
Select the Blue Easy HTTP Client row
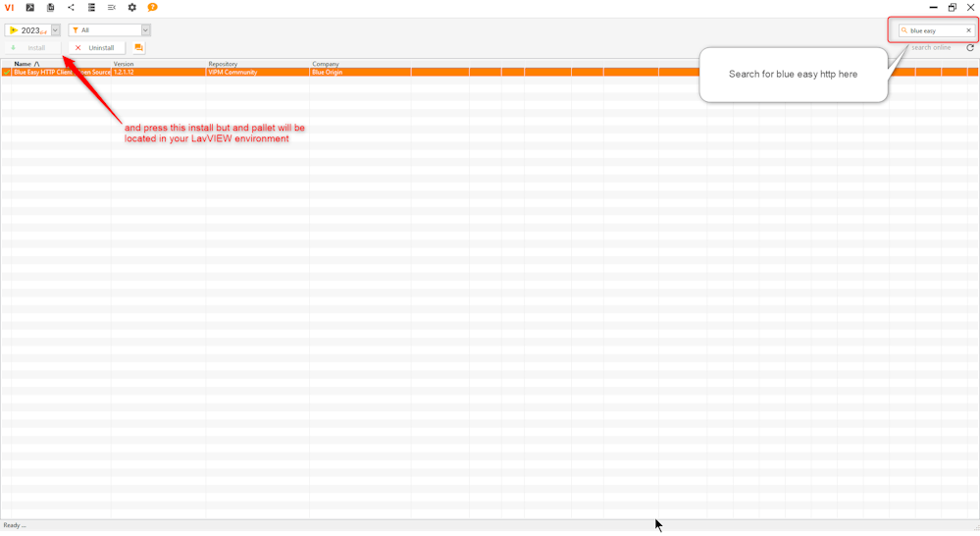[59, 73]
